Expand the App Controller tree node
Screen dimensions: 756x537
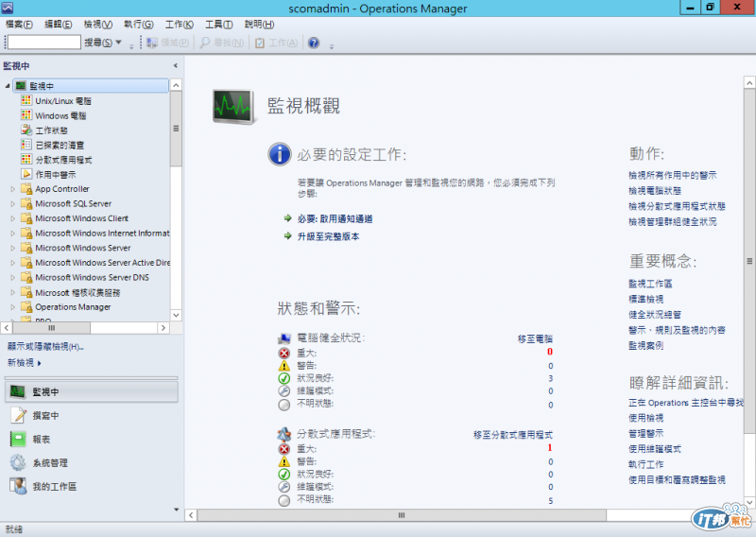[13, 189]
